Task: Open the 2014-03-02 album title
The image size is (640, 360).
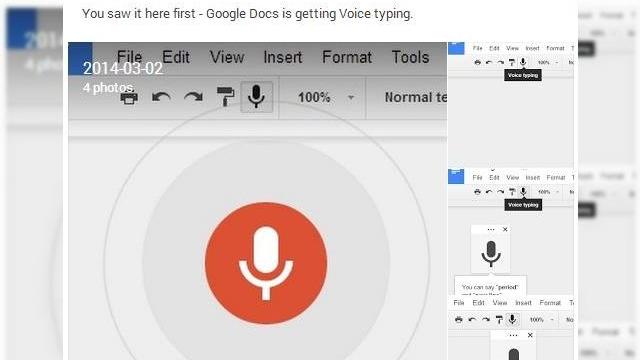Action: click(123, 68)
